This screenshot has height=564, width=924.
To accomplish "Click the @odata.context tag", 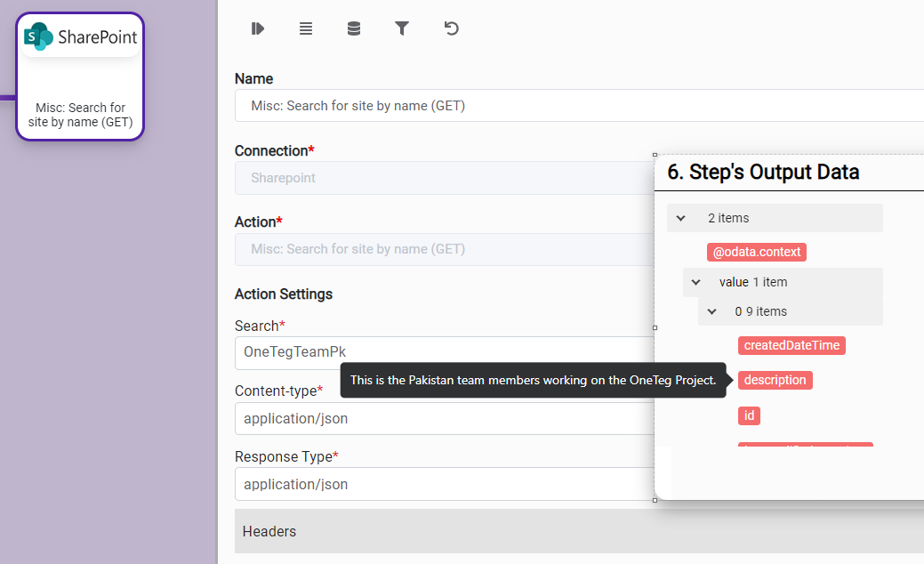I will click(756, 252).
